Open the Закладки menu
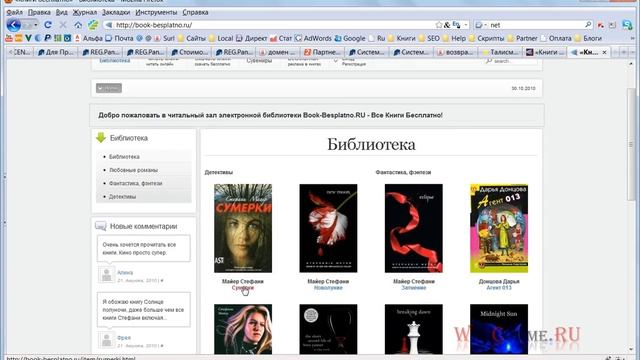Viewport: 640px width, 360px height. [x=116, y=12]
